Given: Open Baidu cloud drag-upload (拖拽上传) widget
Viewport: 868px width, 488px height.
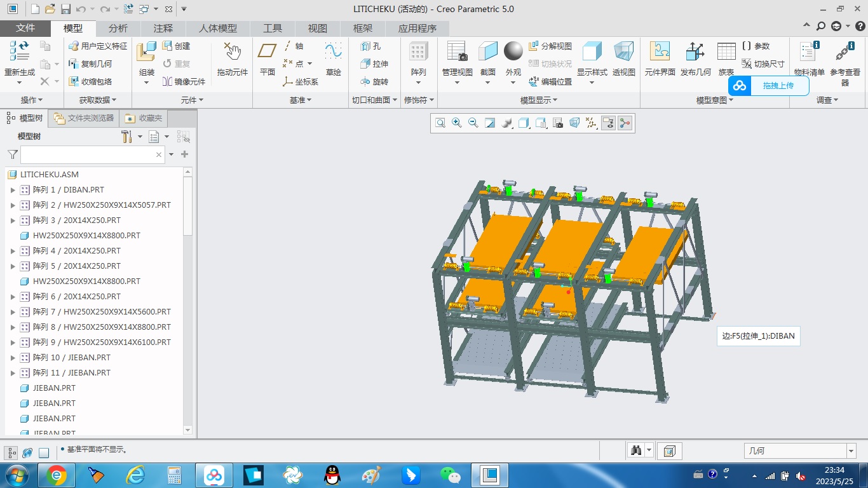Looking at the screenshot, I should [769, 85].
